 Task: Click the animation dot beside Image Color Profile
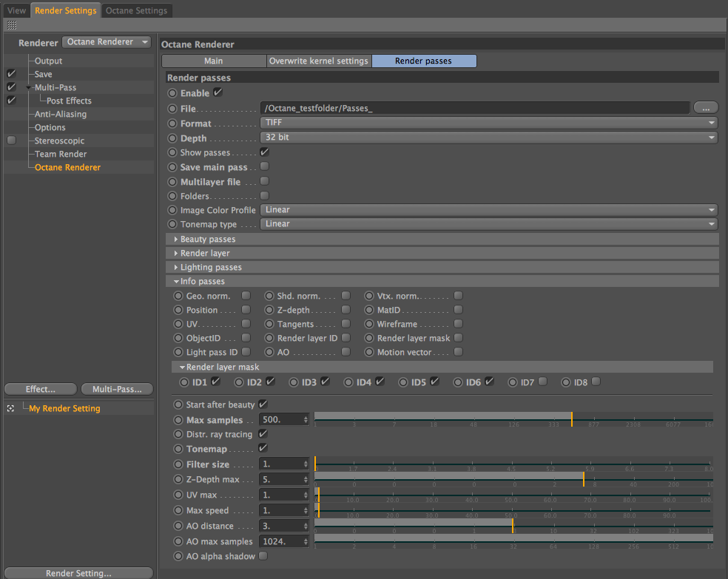pos(172,210)
